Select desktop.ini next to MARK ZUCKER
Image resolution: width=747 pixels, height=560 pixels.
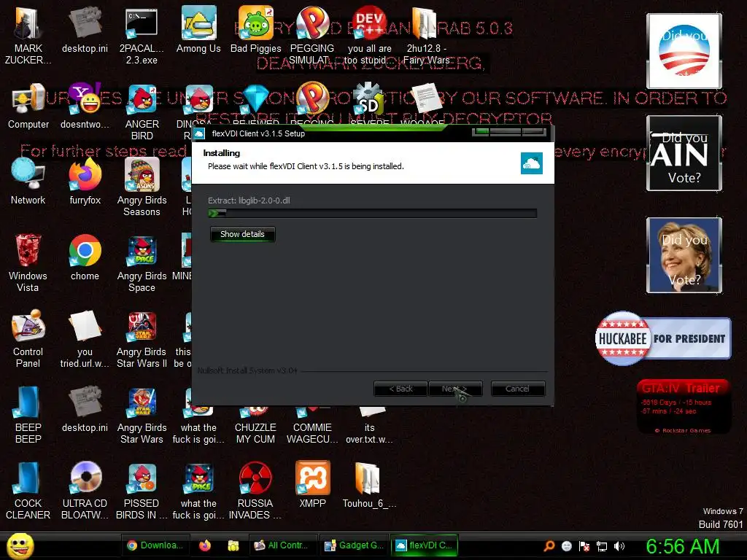pyautogui.click(x=85, y=30)
